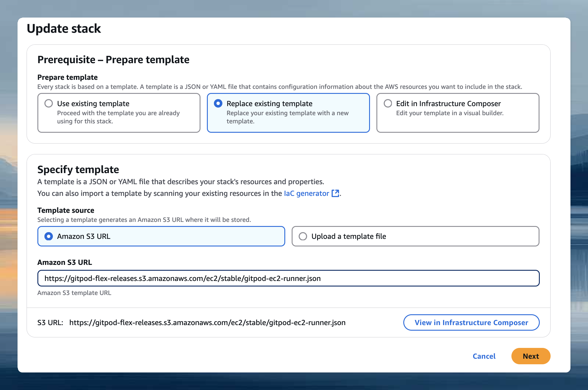588x390 pixels.
Task: Click the external link icon beside IaC generator
Action: [335, 193]
